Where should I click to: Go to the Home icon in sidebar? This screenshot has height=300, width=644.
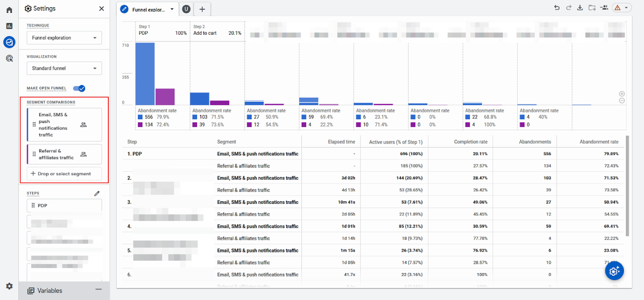tap(9, 10)
